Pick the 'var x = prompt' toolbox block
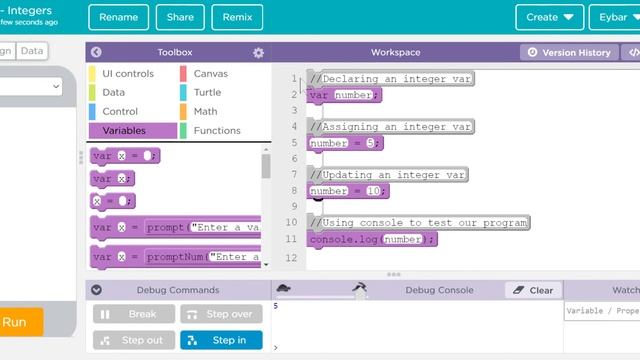Image resolution: width=640 pixels, height=360 pixels. (176, 227)
